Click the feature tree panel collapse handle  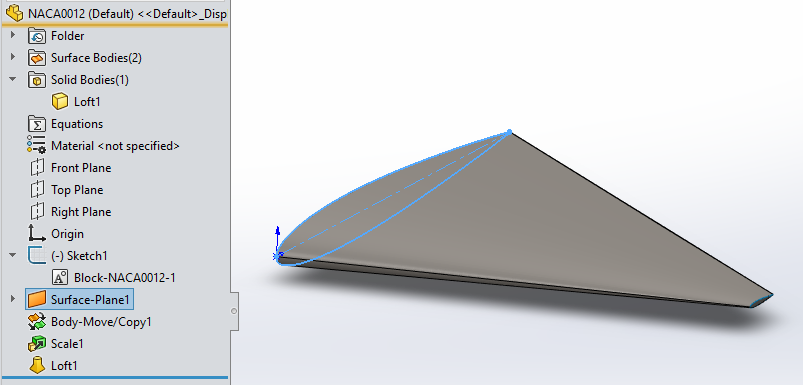[234, 311]
